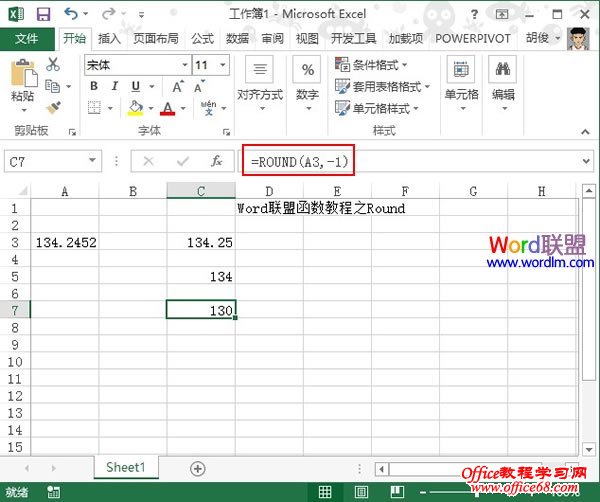600x502 pixels.
Task: Click the Format Painter brush icon
Action: tap(54, 108)
